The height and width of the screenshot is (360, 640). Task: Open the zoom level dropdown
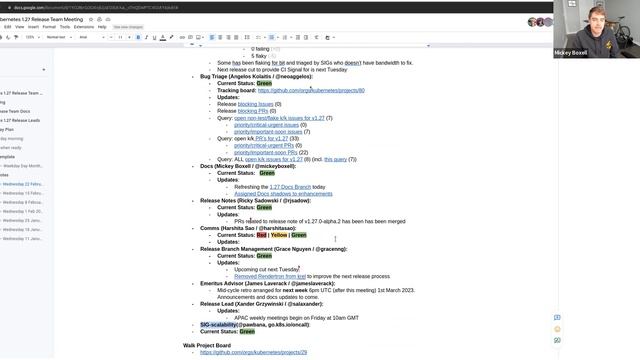(33, 37)
